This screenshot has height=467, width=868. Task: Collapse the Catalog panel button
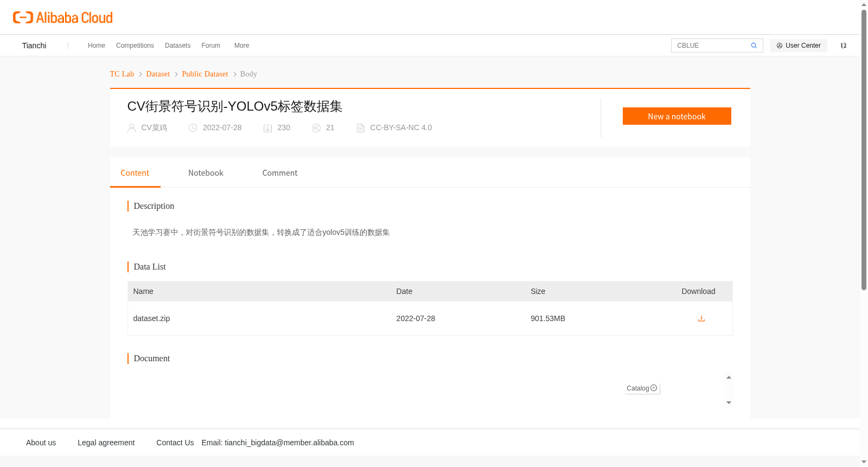[642, 388]
